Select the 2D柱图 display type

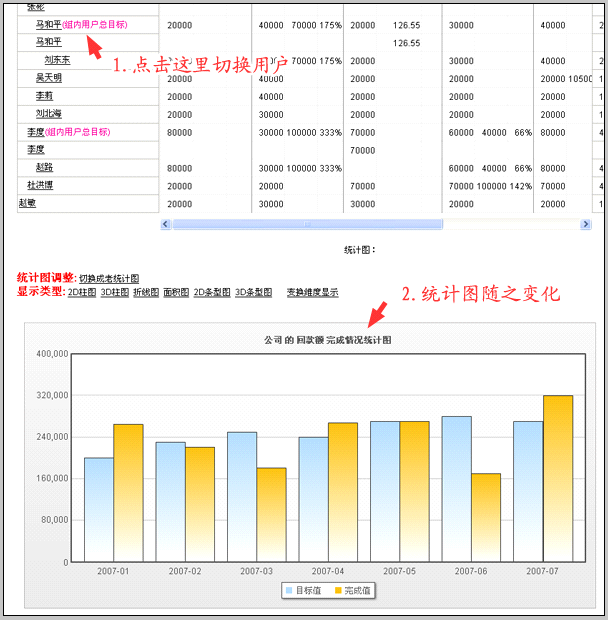(x=81, y=292)
